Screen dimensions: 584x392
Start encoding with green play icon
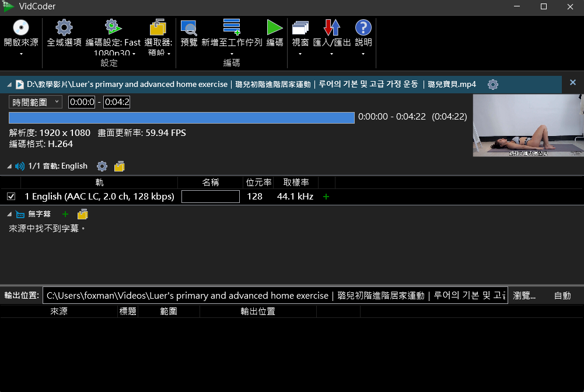(x=275, y=27)
